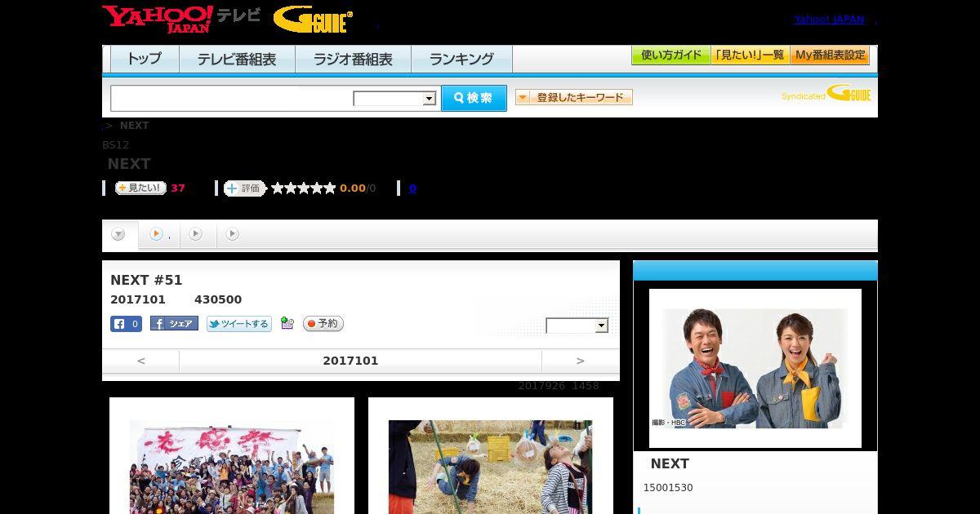The height and width of the screenshot is (514, 980).
Task: Click the Facebook like count button
Action: coord(126,324)
